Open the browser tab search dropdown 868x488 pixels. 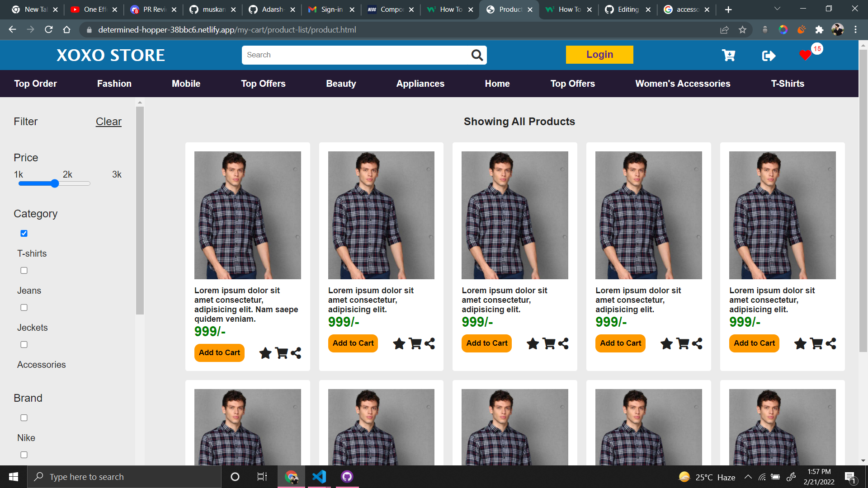pyautogui.click(x=777, y=9)
